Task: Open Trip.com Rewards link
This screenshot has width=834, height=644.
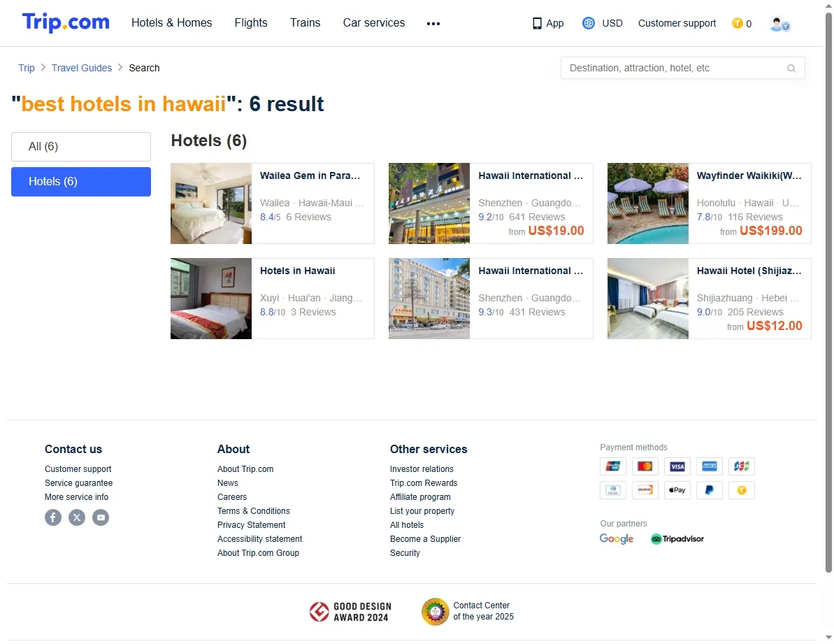Action: (x=424, y=483)
